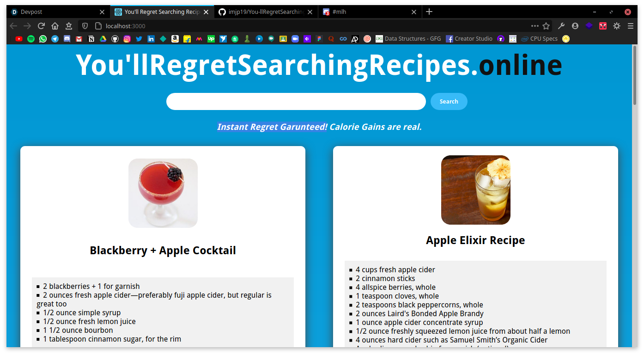Open the Quora bookmark
The image size is (644, 355).
[x=331, y=39]
